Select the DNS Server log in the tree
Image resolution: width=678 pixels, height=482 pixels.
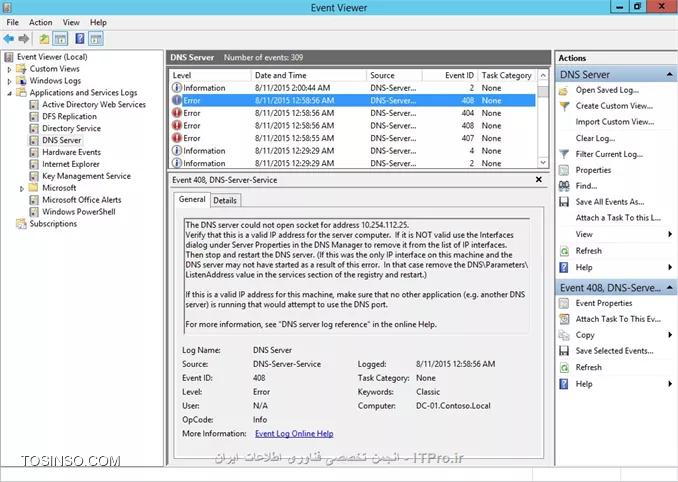[61, 140]
